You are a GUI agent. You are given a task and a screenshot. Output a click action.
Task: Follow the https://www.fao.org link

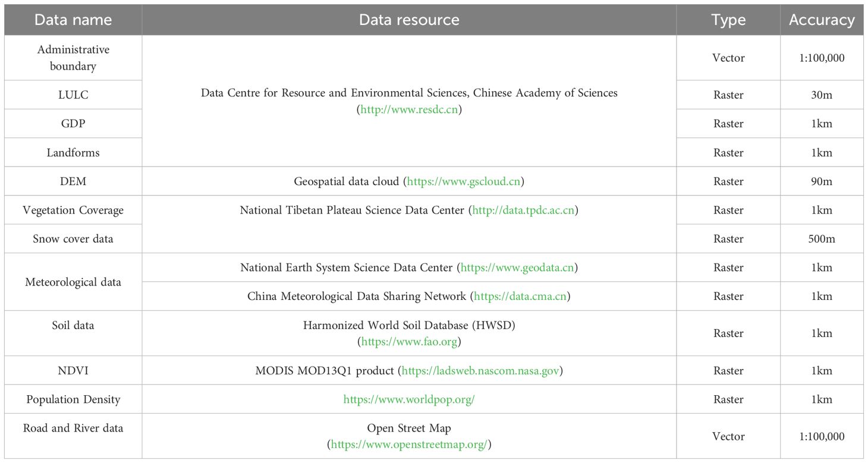click(x=409, y=342)
